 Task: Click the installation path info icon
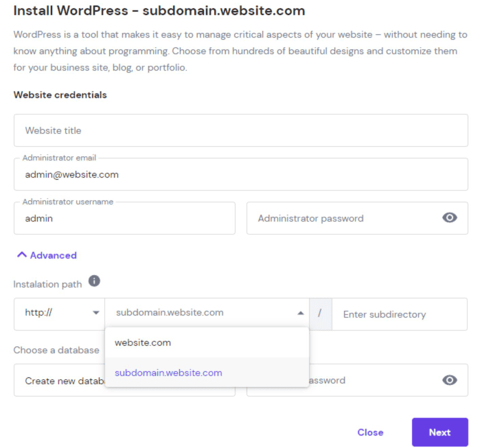[x=94, y=281]
